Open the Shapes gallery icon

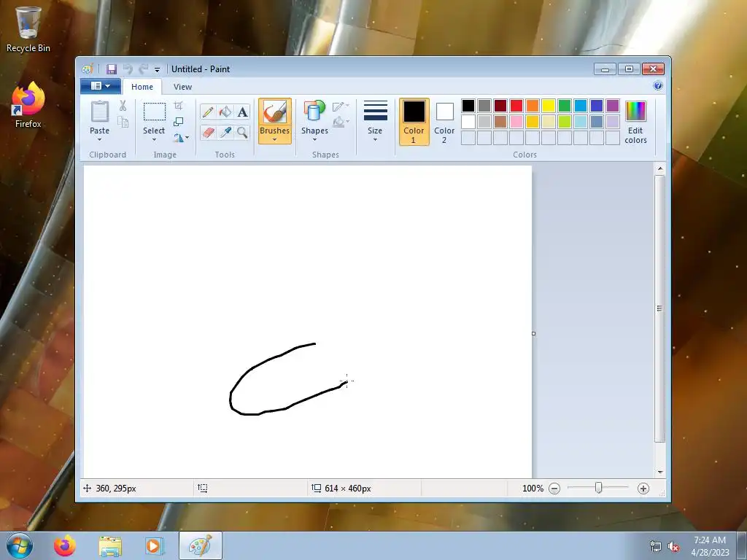coord(314,112)
